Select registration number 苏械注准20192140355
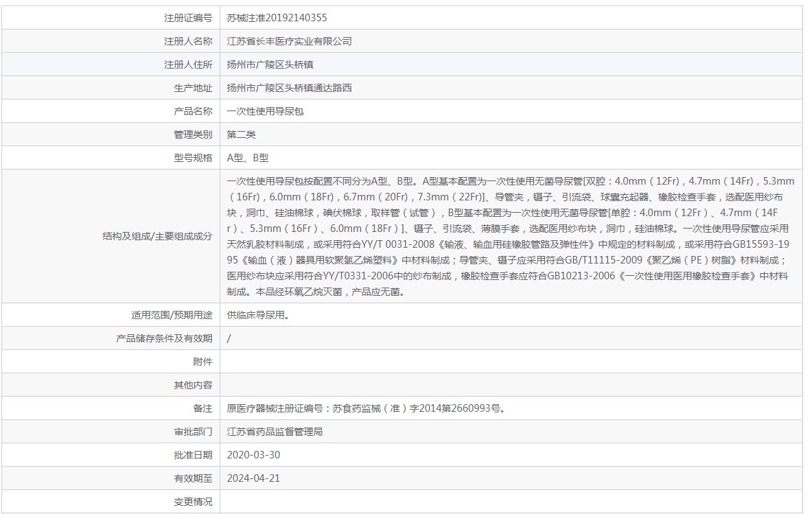 [x=277, y=18]
